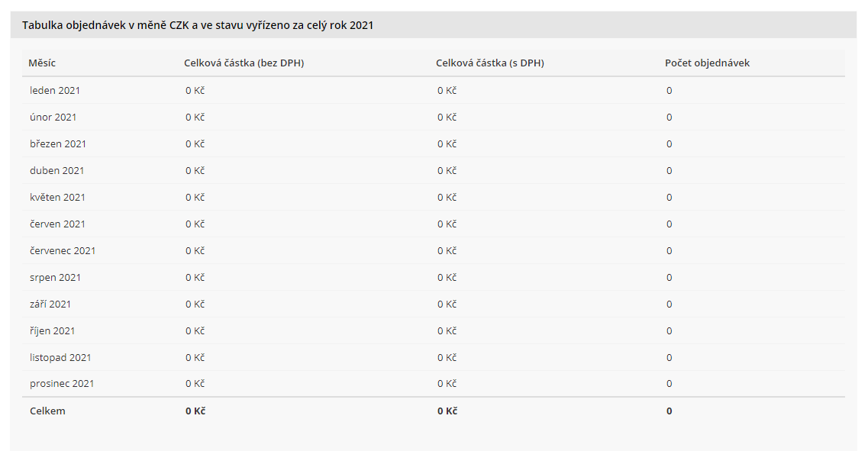Click the srpen 2021 month cell
868x464 pixels.
pos(55,278)
